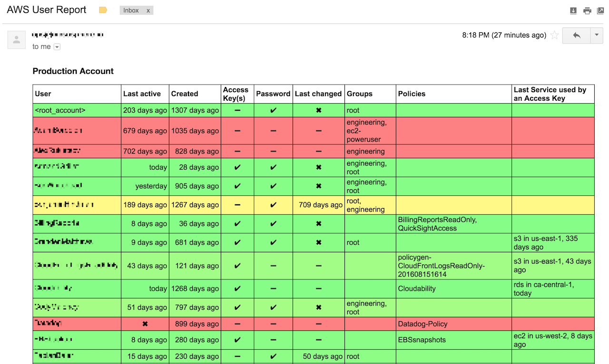Click the expand all down-arrow icon
609x364 pixels.
573,11
